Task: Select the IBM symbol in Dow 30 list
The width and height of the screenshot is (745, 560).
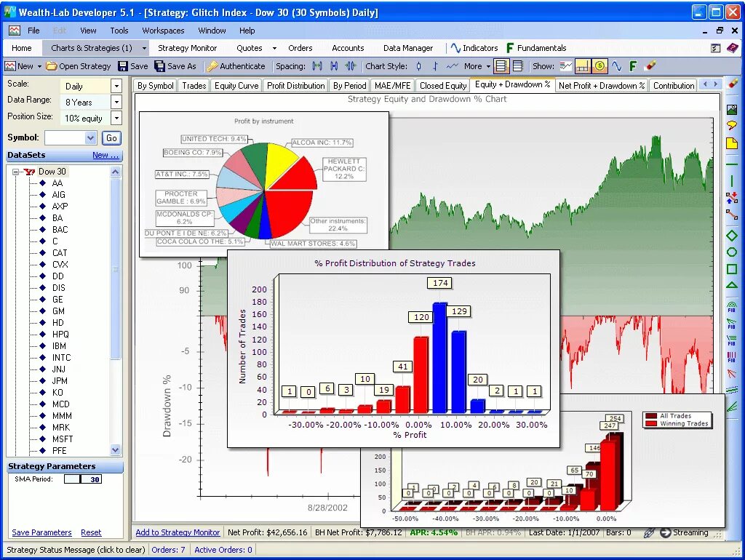Action: click(59, 345)
